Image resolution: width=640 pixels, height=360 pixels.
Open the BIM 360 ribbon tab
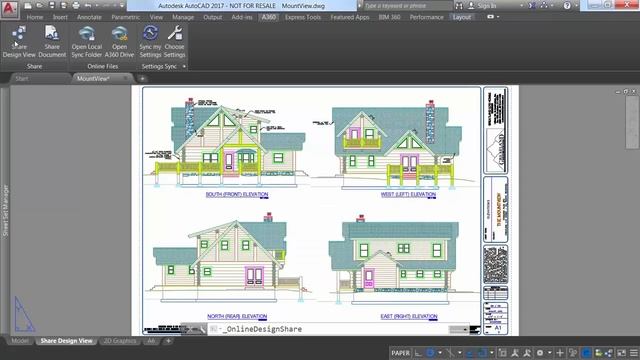389,17
